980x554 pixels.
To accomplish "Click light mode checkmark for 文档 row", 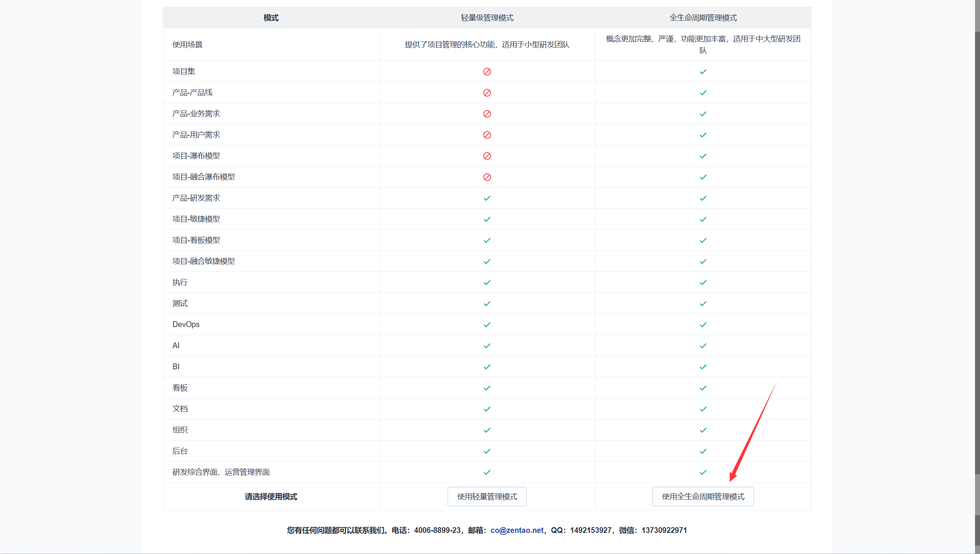I will pos(487,409).
